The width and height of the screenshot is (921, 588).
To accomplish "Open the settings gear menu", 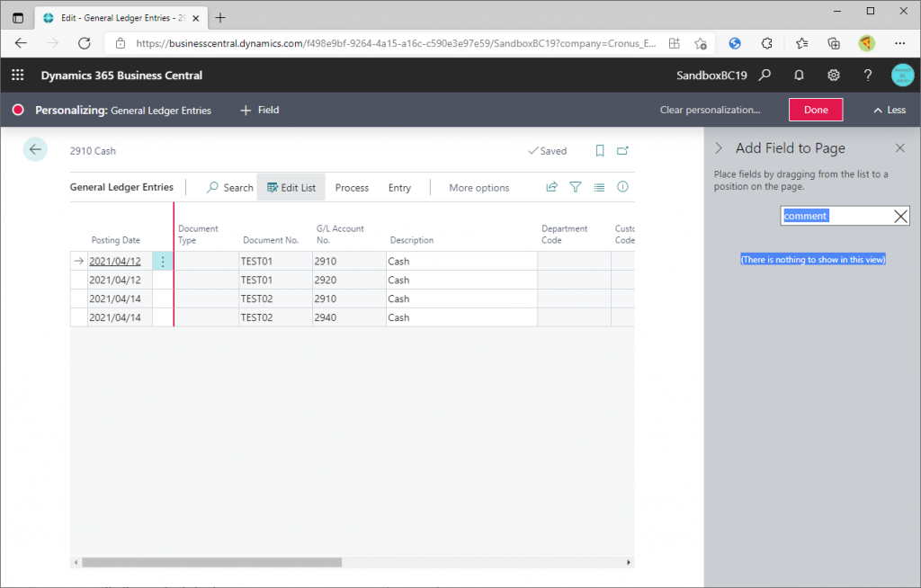I will [x=834, y=76].
